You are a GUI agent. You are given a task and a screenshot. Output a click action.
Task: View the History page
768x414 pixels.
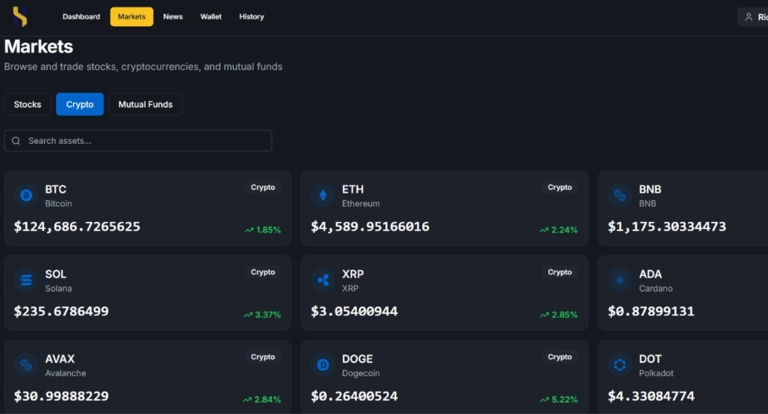click(x=251, y=17)
